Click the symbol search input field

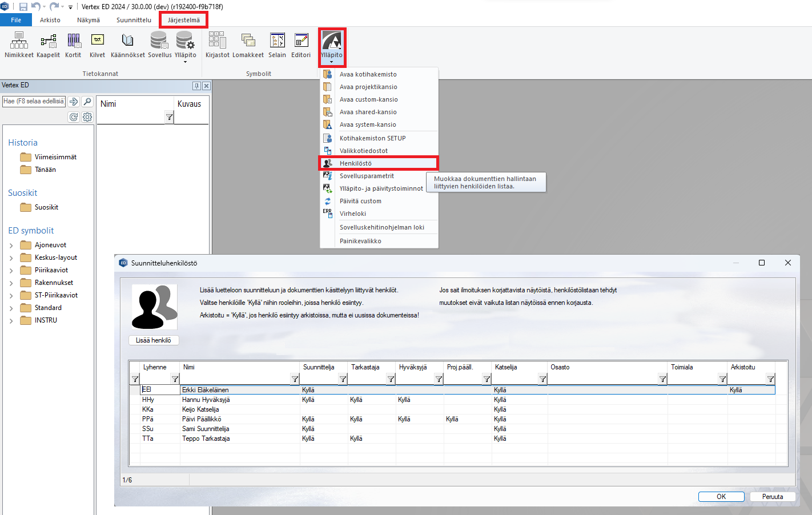[34, 102]
